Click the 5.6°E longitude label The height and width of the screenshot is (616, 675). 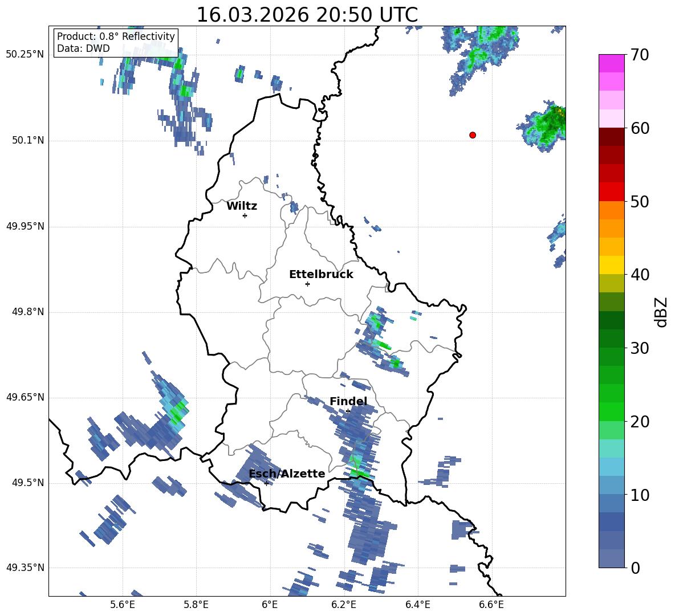click(123, 605)
